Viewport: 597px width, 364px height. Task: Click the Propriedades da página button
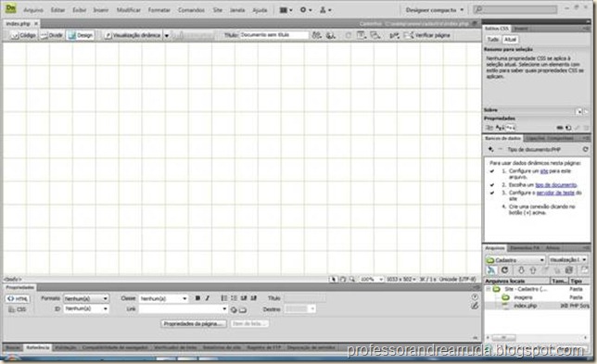193,323
